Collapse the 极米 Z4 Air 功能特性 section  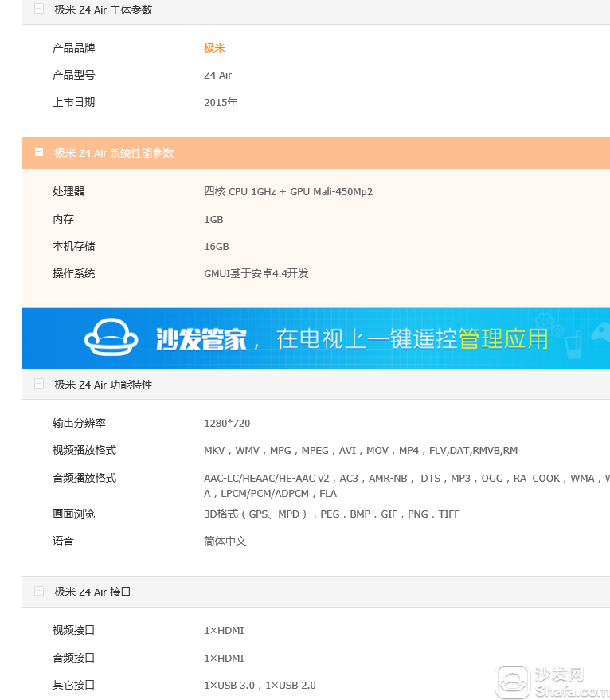click(x=39, y=384)
